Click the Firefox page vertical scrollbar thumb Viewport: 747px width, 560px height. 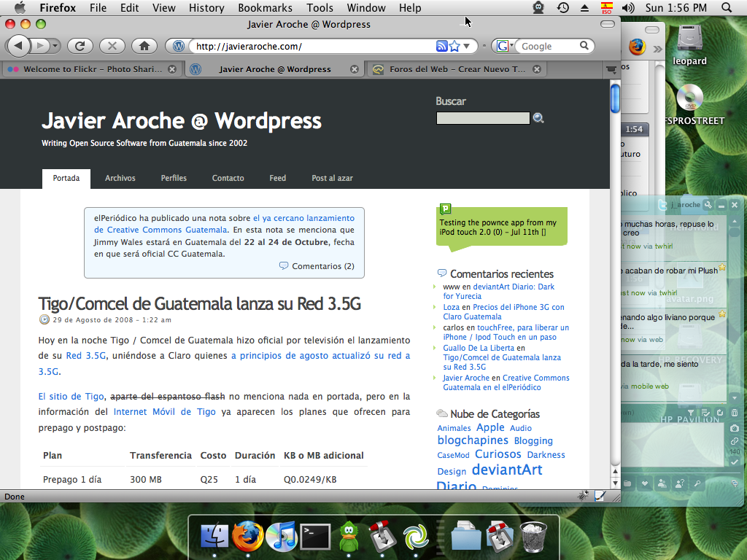click(615, 98)
